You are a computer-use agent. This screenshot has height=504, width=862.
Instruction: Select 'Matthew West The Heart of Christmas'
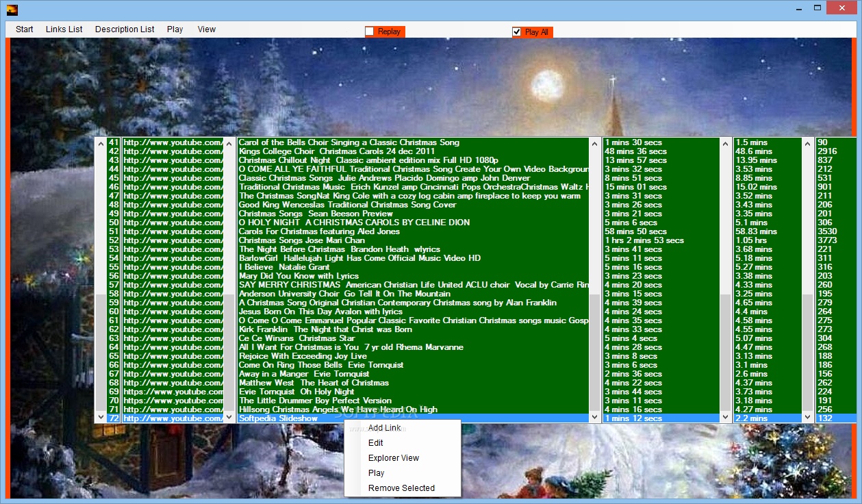coord(413,383)
